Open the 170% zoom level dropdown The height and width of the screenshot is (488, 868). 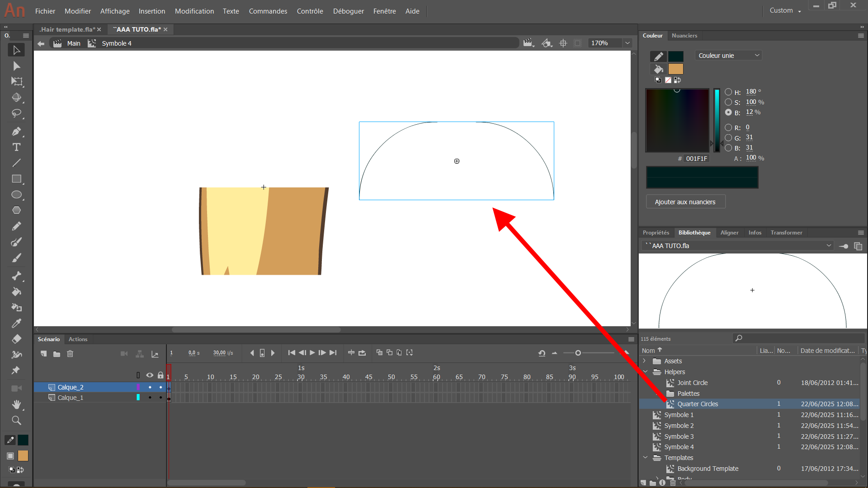[x=627, y=43]
